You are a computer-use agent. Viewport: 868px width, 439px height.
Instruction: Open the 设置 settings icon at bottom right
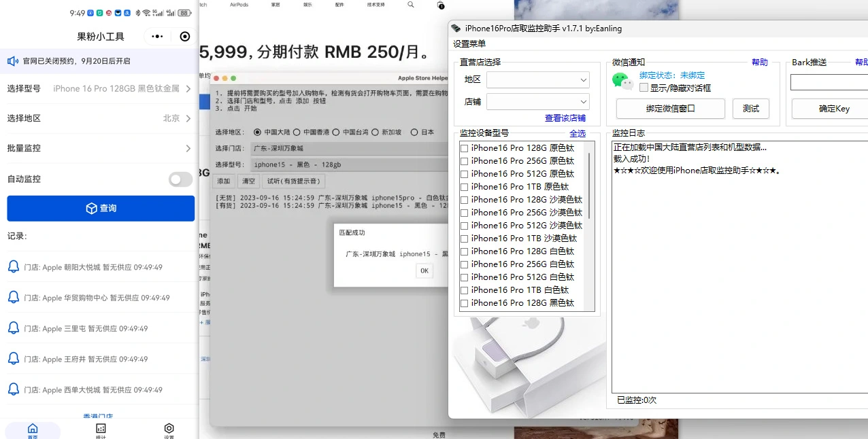(169, 429)
